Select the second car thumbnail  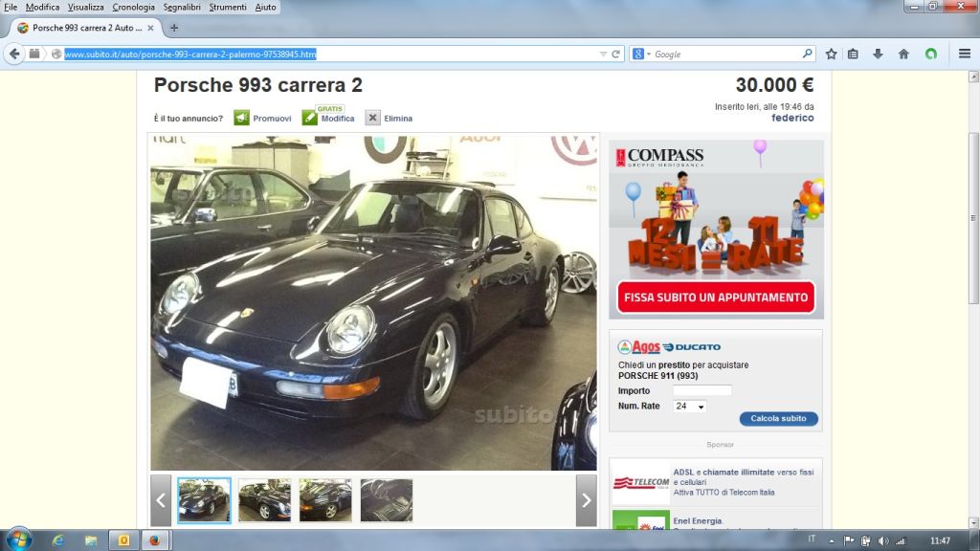265,500
